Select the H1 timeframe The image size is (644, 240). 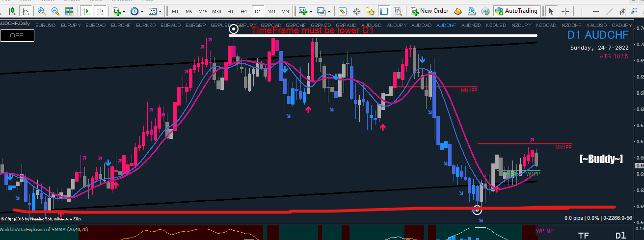(230, 11)
